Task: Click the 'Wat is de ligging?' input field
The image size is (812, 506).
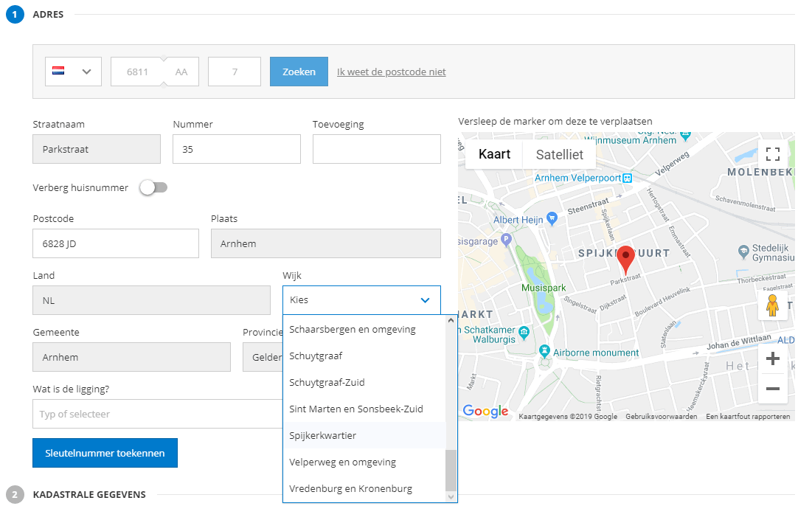Action: [157, 414]
